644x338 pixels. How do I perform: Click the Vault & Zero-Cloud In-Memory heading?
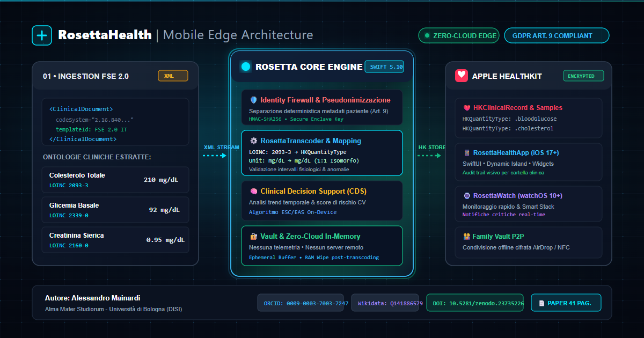pos(310,237)
